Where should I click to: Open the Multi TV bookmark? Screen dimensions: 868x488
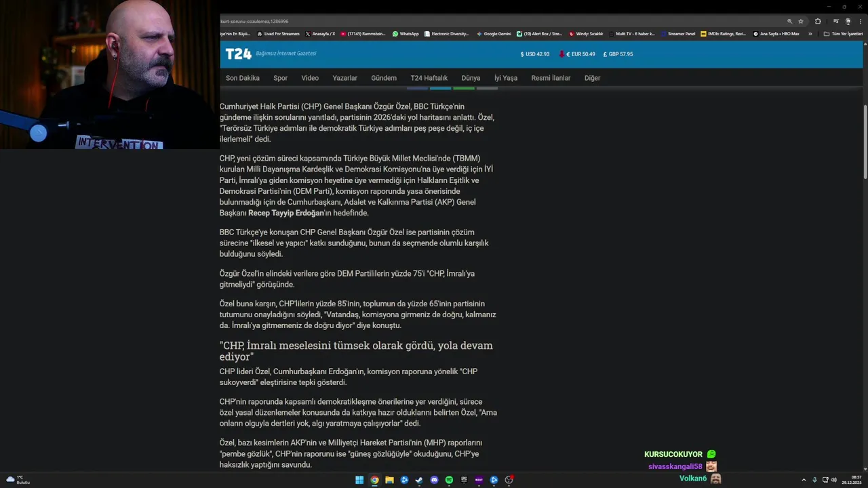coord(632,34)
